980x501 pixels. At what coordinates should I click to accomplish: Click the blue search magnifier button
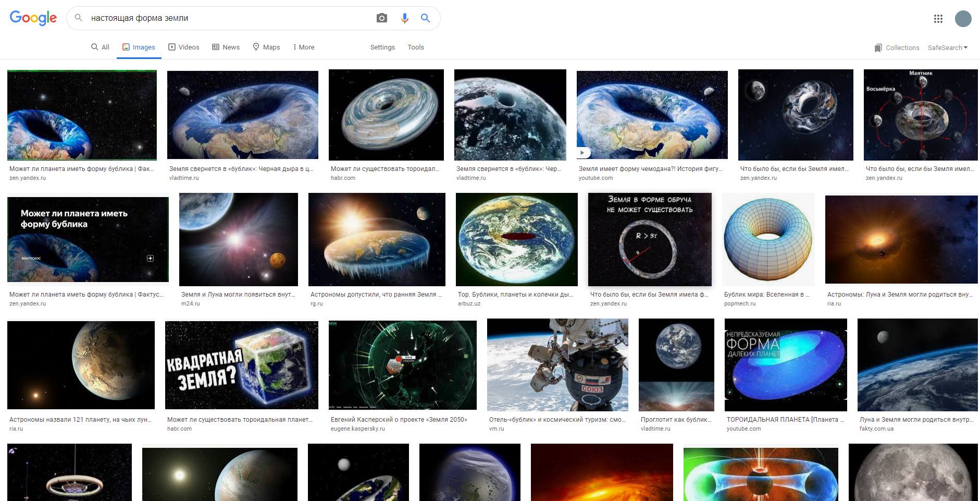point(425,18)
